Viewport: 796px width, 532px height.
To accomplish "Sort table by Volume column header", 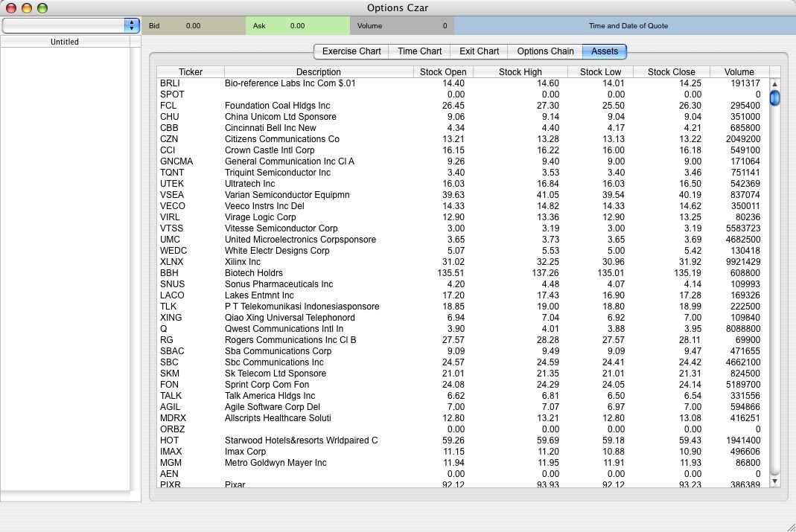I will (739, 72).
